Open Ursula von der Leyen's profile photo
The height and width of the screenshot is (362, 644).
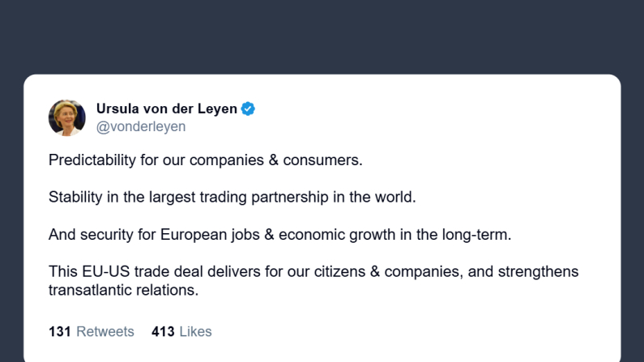tap(67, 117)
